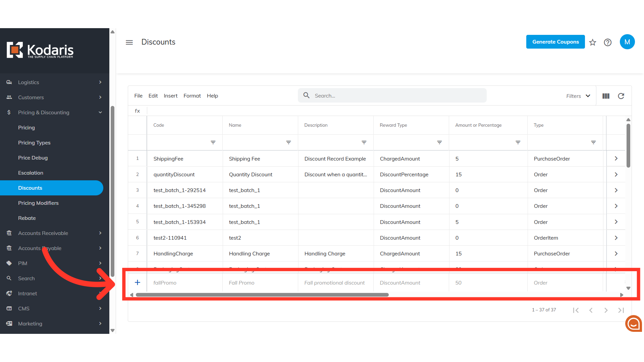Screen dimensions: 644x362
Task: Click the user avatar M
Action: click(627, 42)
